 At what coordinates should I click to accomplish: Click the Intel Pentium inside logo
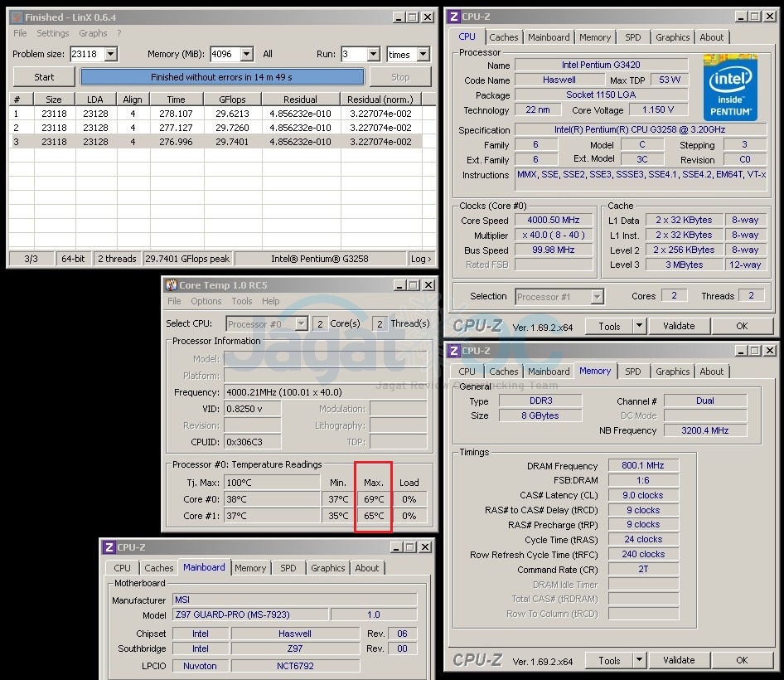pos(730,87)
